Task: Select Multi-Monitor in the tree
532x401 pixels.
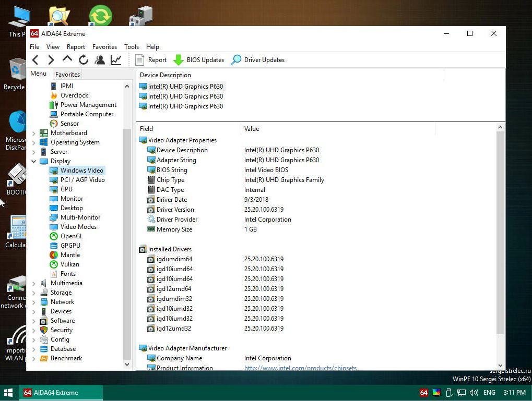Action: click(x=80, y=217)
